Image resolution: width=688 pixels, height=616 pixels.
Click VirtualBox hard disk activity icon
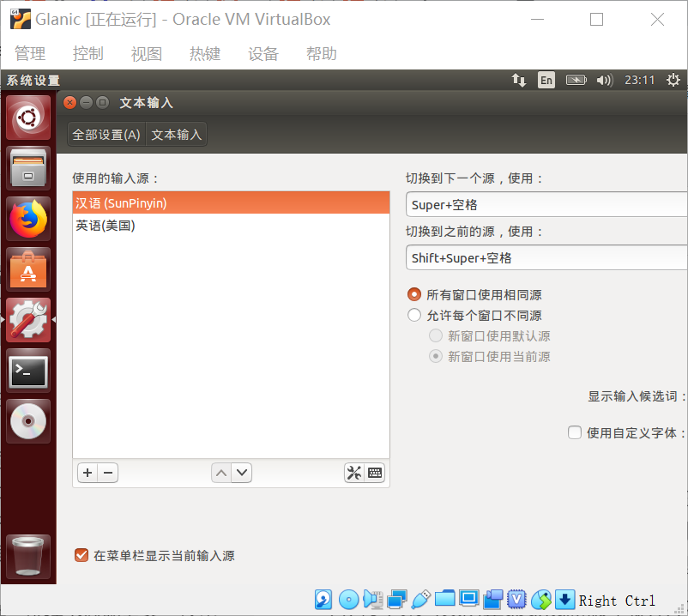coord(323,600)
